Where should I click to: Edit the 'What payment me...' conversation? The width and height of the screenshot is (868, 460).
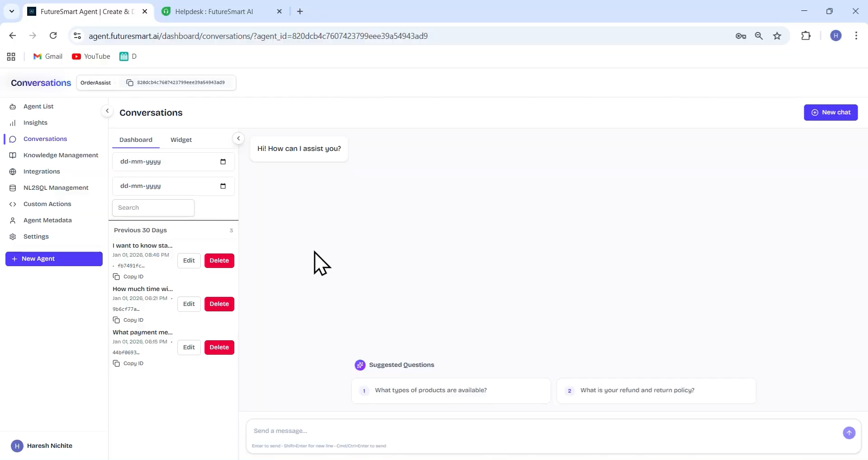[x=189, y=347]
